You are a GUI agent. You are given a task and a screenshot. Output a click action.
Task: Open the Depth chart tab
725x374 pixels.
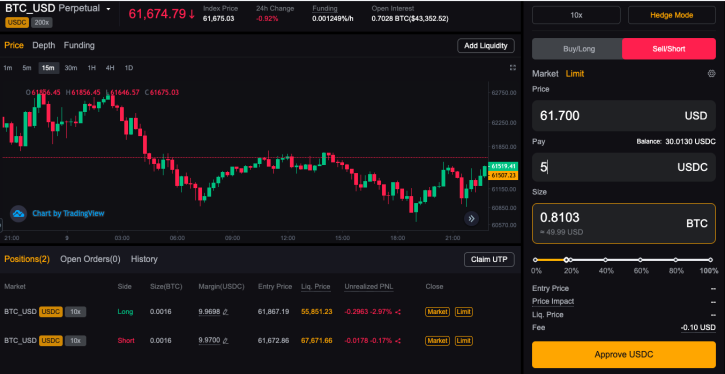point(43,45)
